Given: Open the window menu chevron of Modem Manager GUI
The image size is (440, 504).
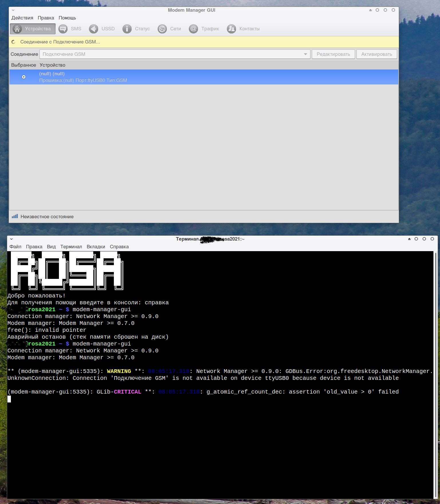Looking at the screenshot, I should click(x=13, y=10).
